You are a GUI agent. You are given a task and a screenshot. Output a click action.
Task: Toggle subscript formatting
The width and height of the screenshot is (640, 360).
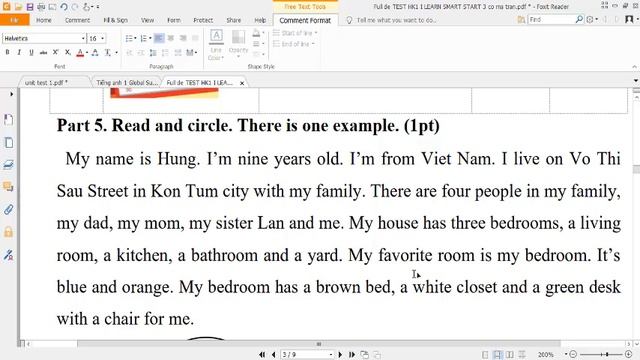point(68,52)
